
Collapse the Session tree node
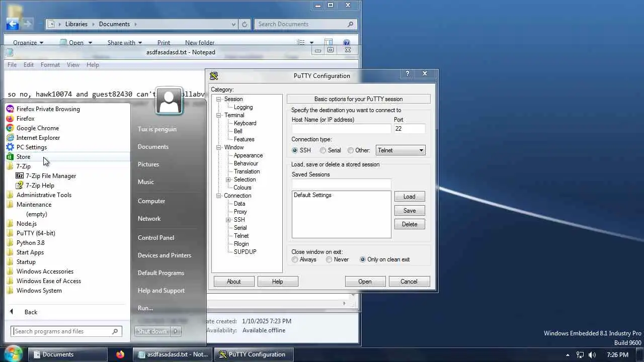click(x=219, y=99)
